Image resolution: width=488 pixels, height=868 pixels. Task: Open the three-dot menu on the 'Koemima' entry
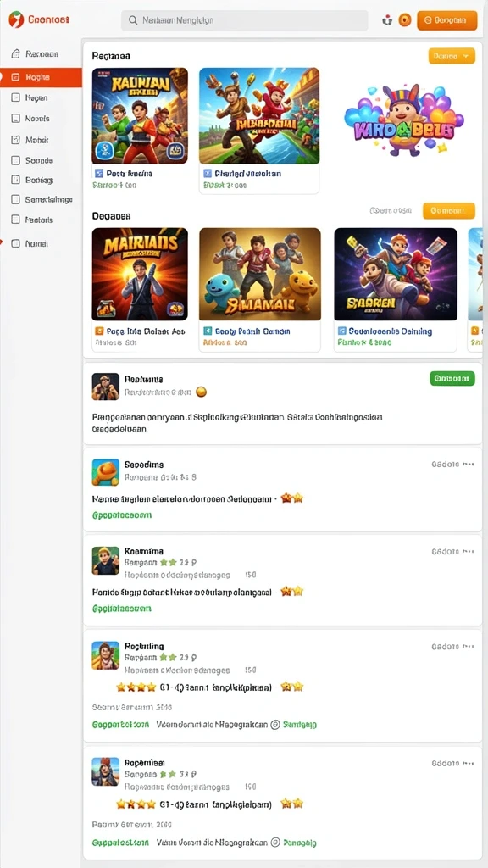(x=468, y=551)
